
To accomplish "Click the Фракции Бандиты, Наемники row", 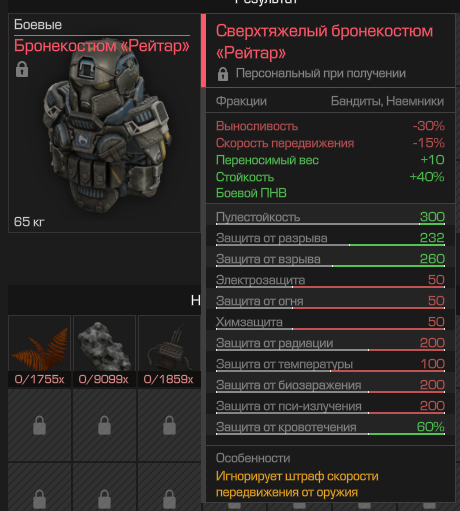I will point(330,101).
